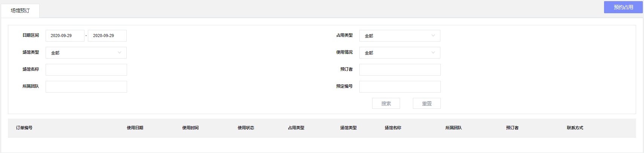The height and width of the screenshot is (153, 644).
Task: Focus the 场馆名称 text input
Action: [x=86, y=70]
